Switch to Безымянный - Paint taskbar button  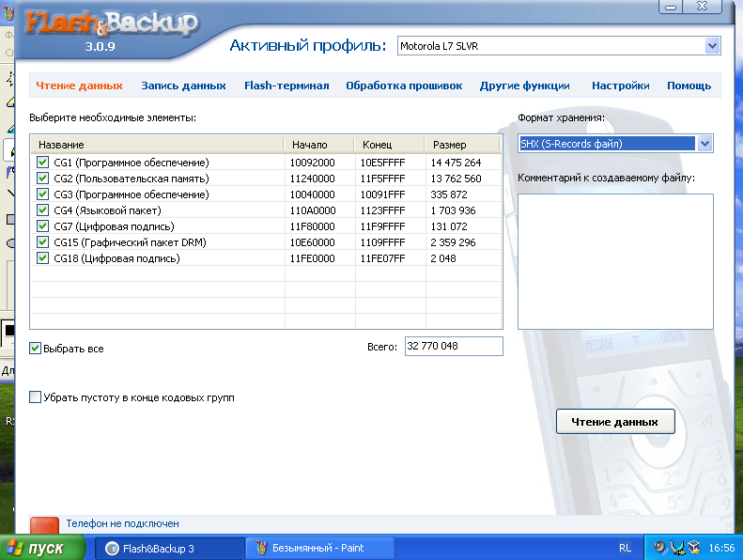click(320, 548)
